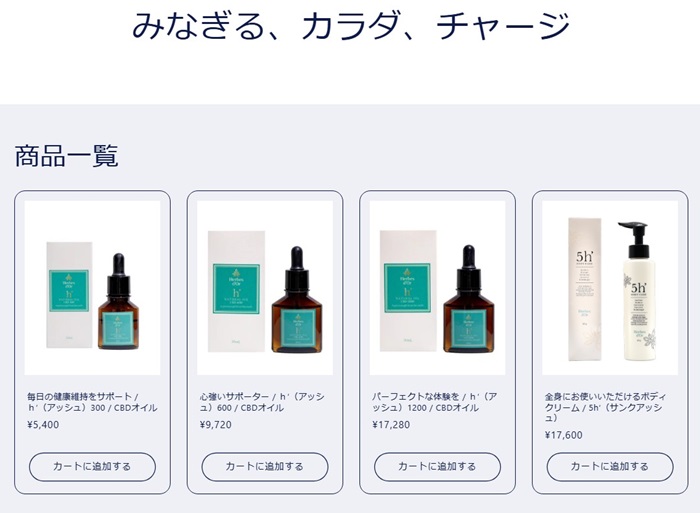Add h' 300 CBD oil to cart
Viewport: 700px width, 513px height.
pyautogui.click(x=92, y=467)
